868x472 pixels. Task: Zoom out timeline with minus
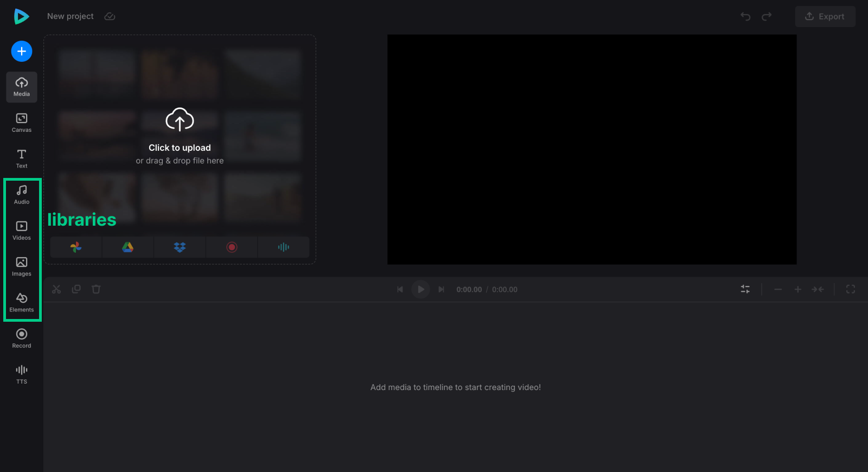tap(778, 289)
